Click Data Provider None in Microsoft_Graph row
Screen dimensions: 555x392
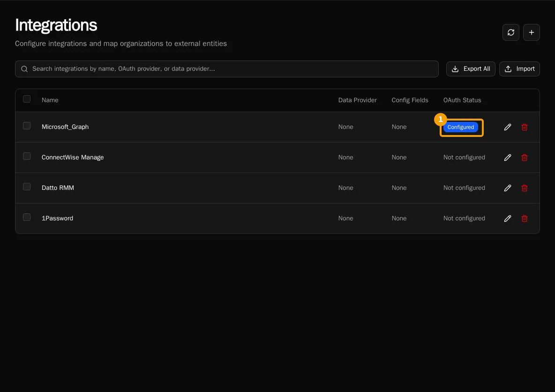point(346,127)
